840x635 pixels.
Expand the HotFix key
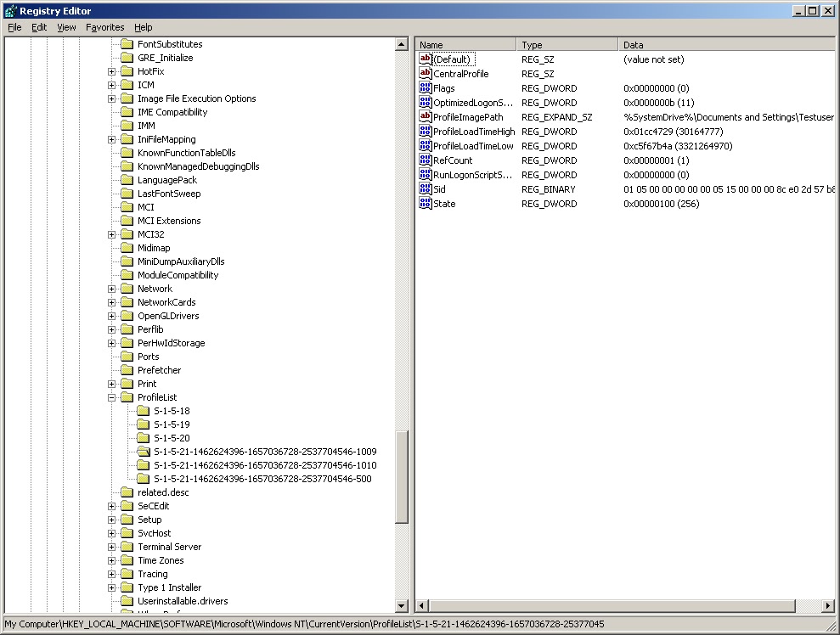(x=111, y=70)
